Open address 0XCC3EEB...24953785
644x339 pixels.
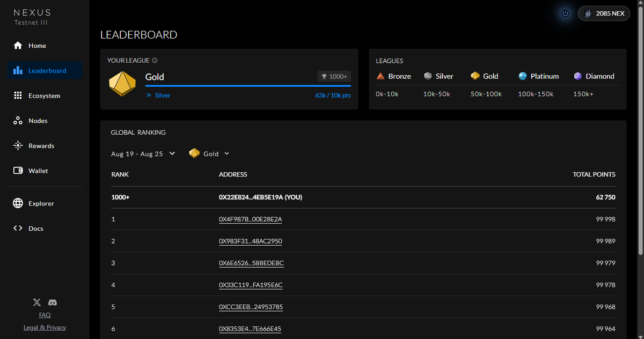pos(251,307)
